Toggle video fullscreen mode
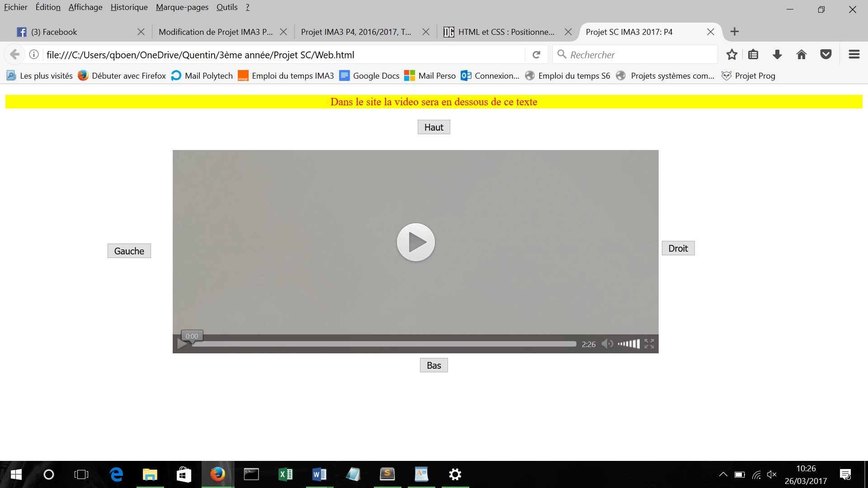The image size is (868, 488). pyautogui.click(x=649, y=344)
